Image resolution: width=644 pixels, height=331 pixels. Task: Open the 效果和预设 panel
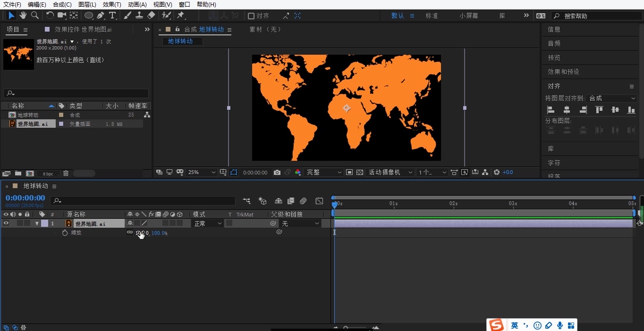point(563,72)
